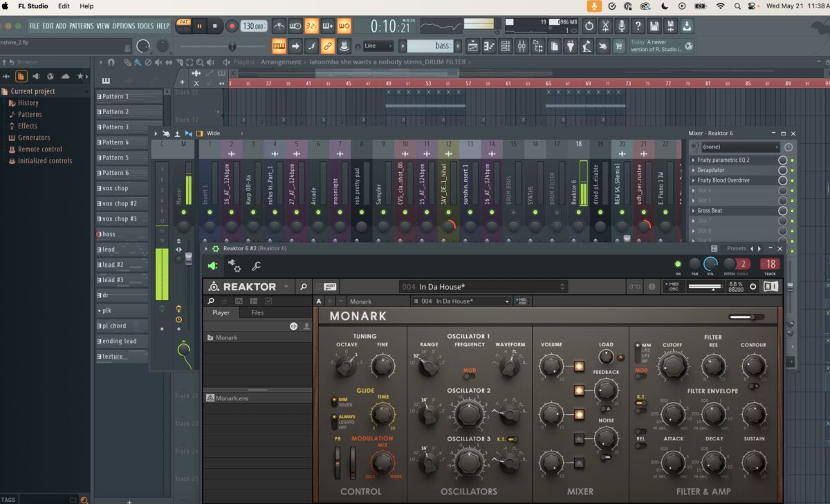Click the stop playback button

coord(214,26)
